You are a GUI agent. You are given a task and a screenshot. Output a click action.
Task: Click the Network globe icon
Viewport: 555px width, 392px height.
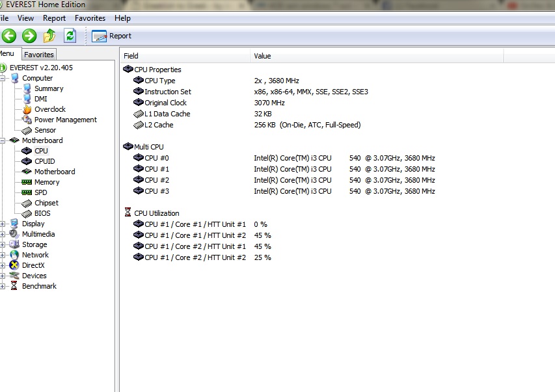[14, 255]
